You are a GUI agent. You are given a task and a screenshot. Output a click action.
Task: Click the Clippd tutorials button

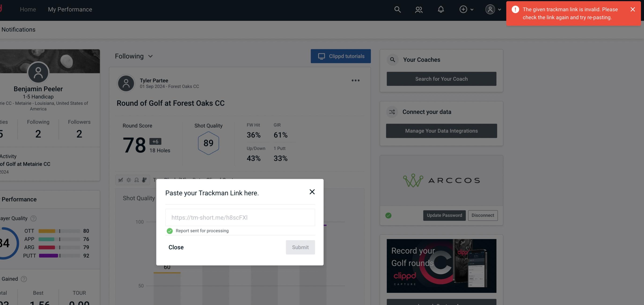[341, 56]
